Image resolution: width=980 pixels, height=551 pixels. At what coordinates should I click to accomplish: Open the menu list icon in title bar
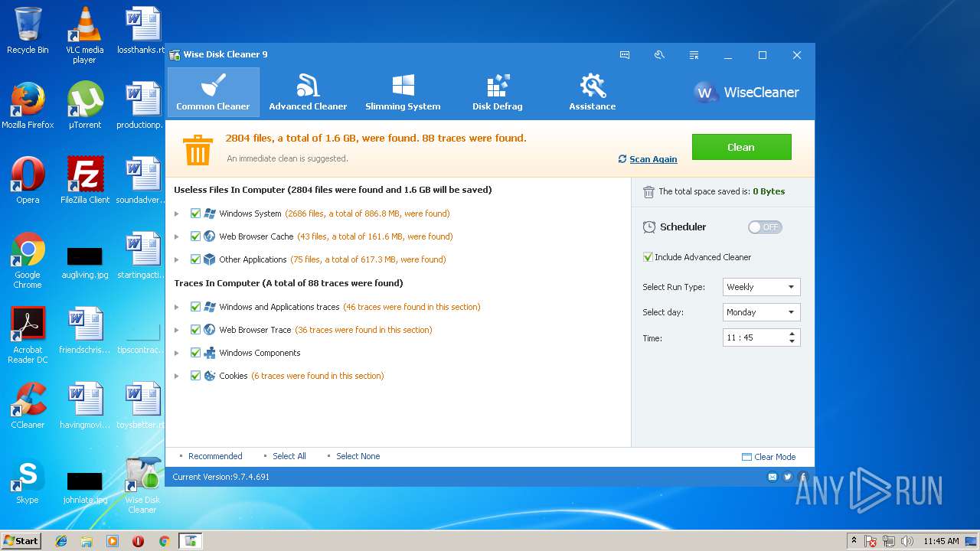[x=694, y=55]
